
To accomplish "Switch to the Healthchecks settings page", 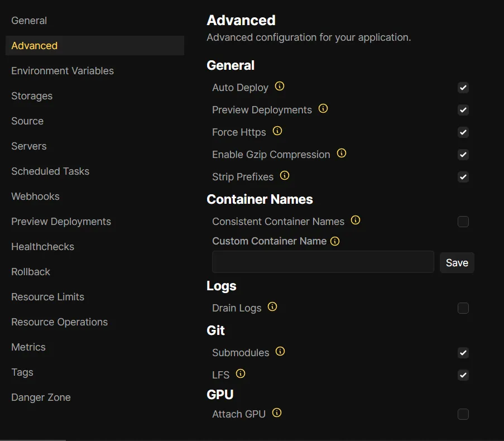I will [42, 247].
